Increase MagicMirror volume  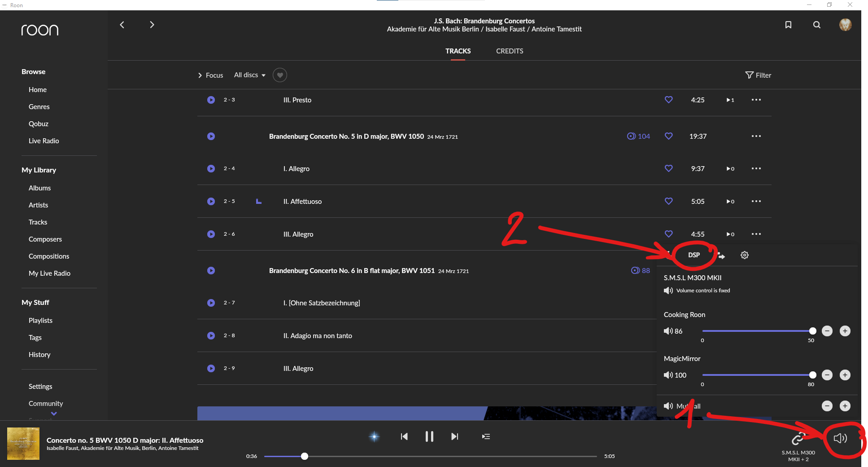pyautogui.click(x=845, y=375)
